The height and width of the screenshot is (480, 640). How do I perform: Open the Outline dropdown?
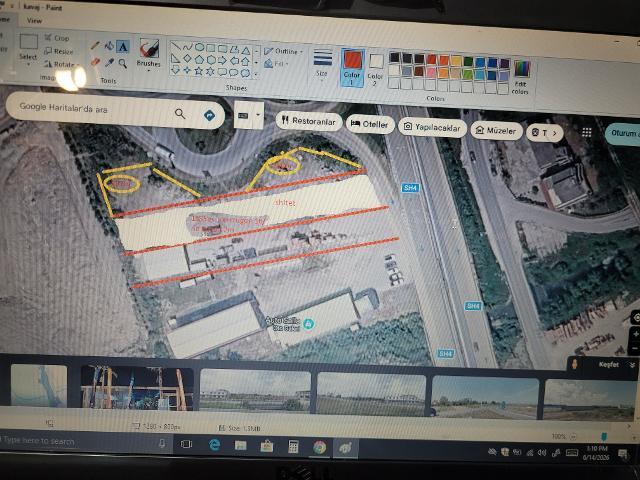pyautogui.click(x=284, y=51)
